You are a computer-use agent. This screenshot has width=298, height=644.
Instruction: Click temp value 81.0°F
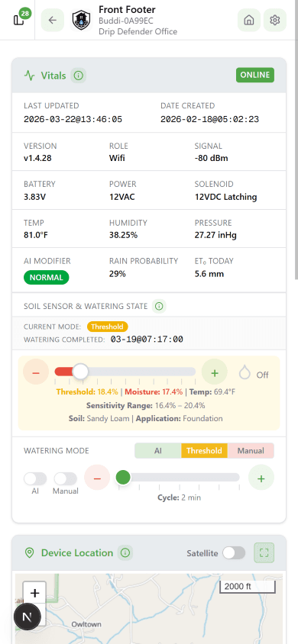37,235
